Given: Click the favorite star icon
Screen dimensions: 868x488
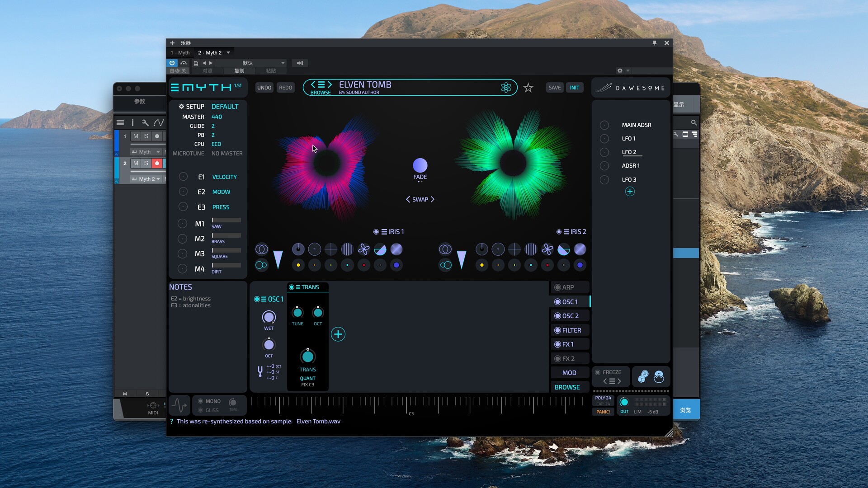Looking at the screenshot, I should pos(528,88).
